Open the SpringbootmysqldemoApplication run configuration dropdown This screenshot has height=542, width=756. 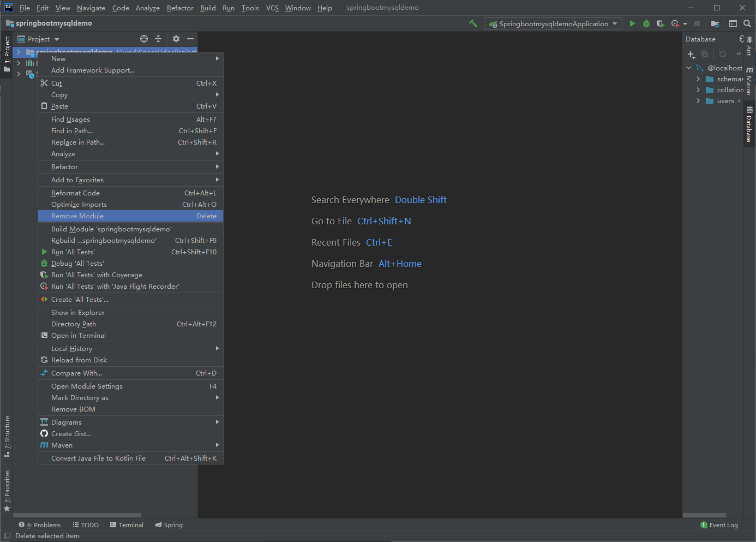click(615, 23)
